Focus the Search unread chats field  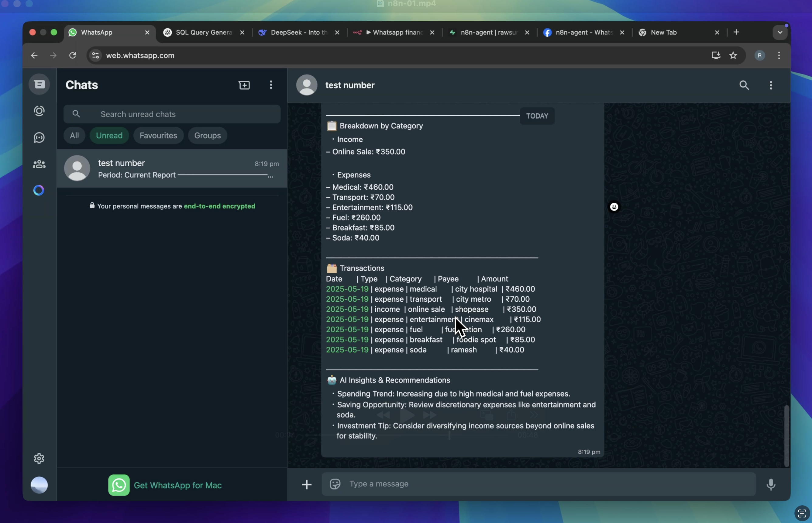click(x=172, y=114)
